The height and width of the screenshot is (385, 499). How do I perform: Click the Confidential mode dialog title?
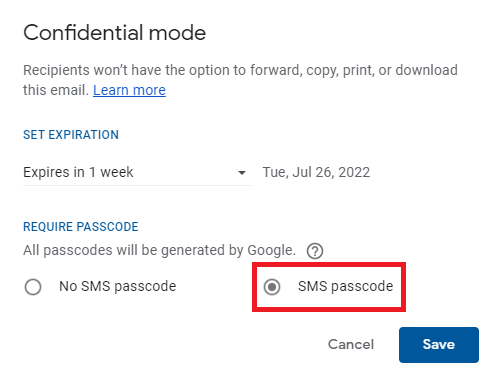pyautogui.click(x=114, y=33)
